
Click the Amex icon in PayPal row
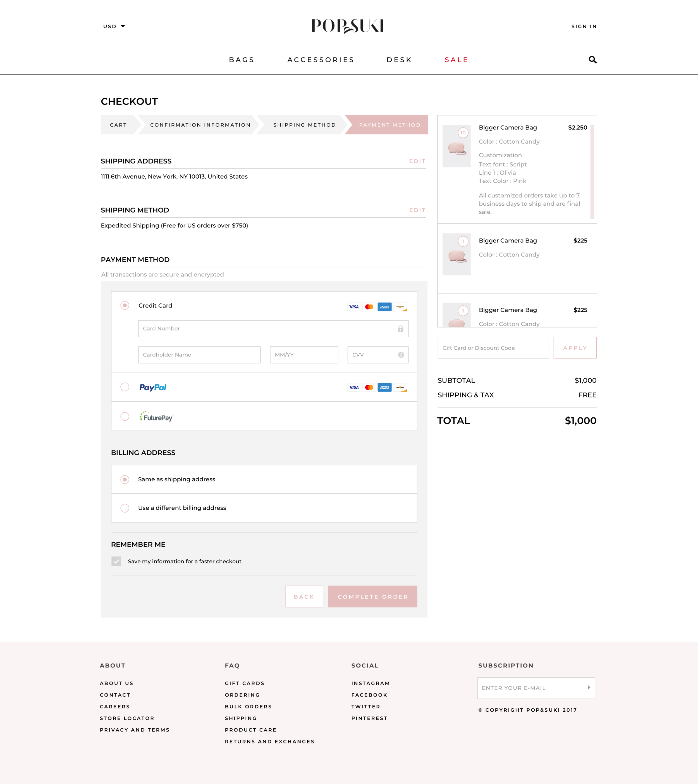pos(384,388)
